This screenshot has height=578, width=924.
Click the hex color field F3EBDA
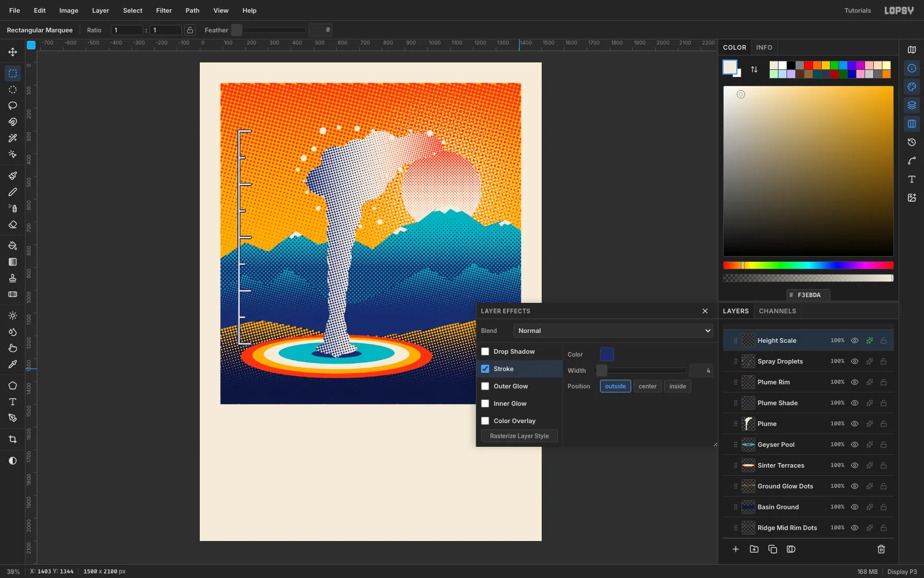coord(808,295)
